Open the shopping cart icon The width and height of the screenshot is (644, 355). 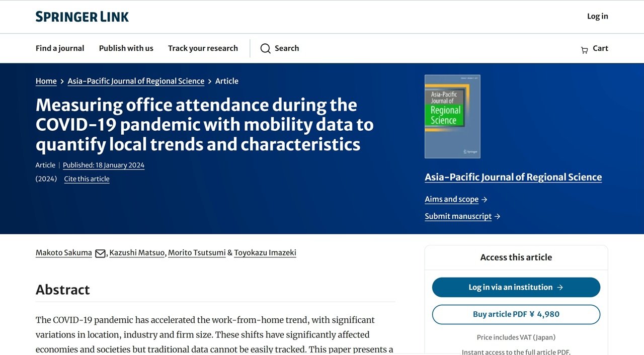(584, 50)
